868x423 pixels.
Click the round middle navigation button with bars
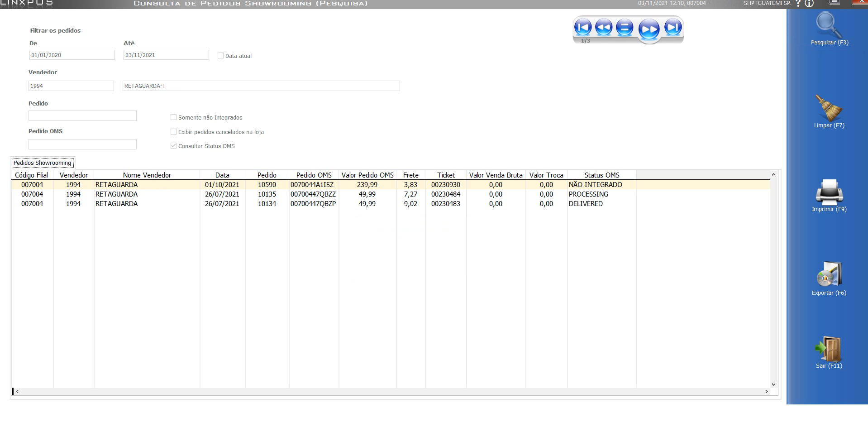625,28
